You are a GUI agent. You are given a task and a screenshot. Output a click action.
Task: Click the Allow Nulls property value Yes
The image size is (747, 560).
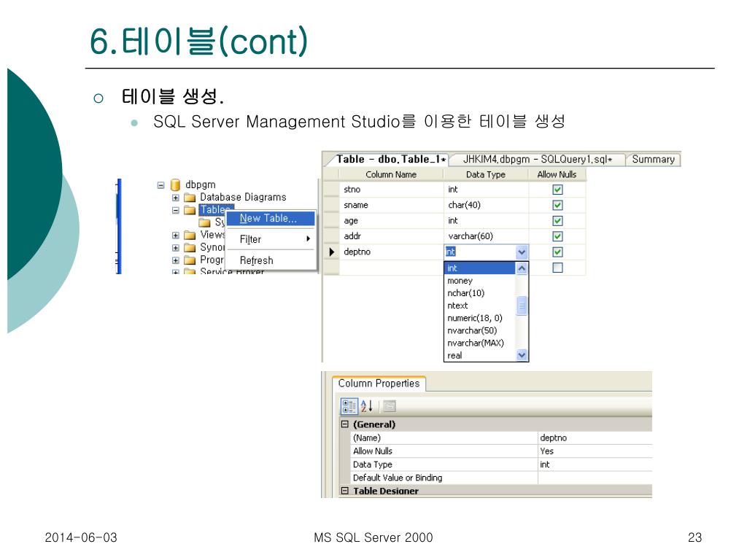click(595, 451)
